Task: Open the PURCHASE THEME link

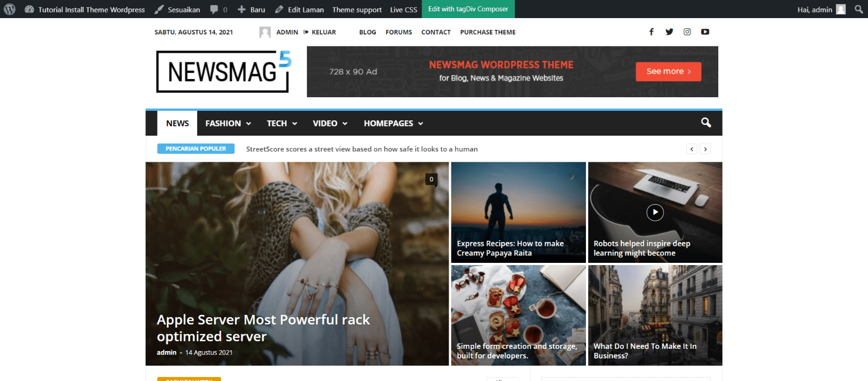Action: click(488, 32)
